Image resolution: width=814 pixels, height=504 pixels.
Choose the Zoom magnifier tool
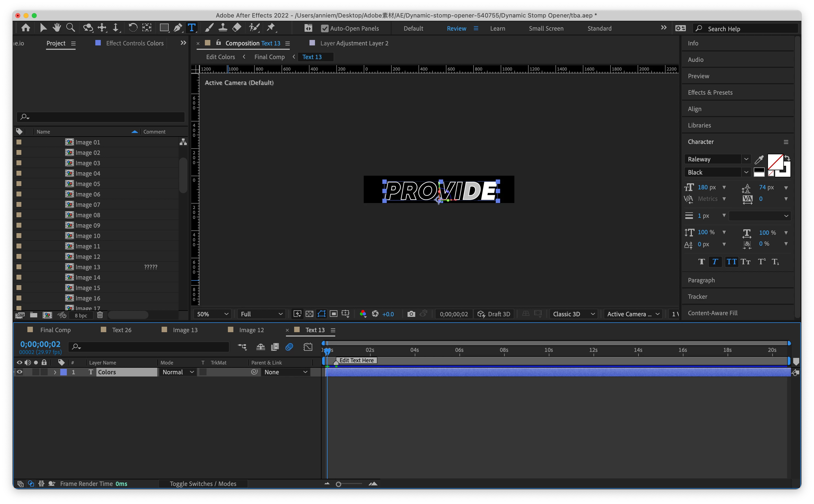point(70,28)
